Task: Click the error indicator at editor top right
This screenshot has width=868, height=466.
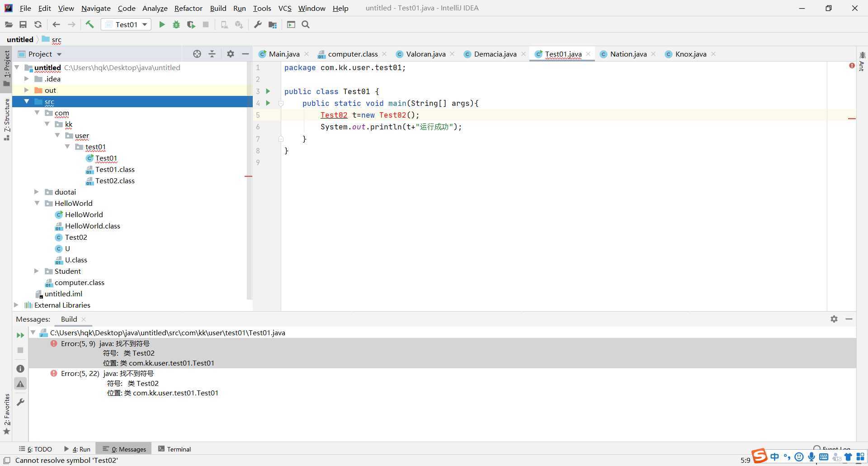Action: (x=852, y=66)
